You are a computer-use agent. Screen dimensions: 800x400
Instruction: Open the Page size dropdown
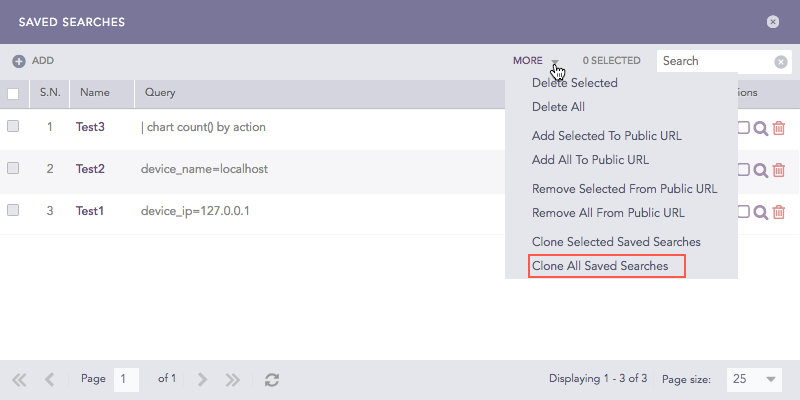(755, 380)
